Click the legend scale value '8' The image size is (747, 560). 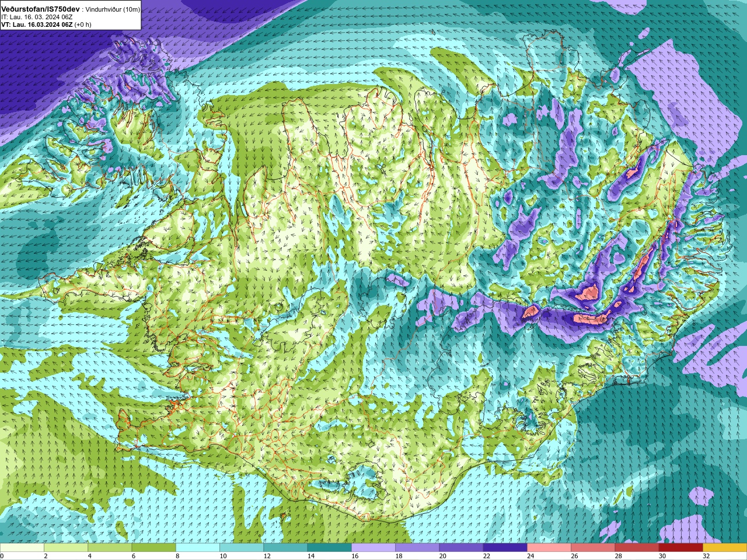pyautogui.click(x=177, y=556)
